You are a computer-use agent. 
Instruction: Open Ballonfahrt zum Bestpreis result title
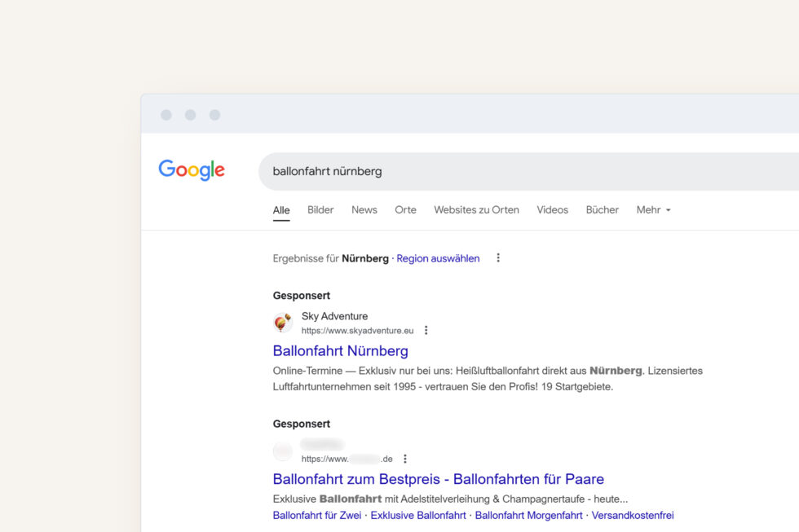coord(439,479)
